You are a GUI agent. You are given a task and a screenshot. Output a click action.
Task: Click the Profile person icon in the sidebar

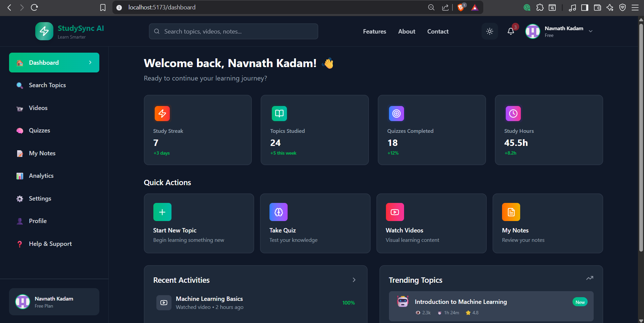click(20, 221)
